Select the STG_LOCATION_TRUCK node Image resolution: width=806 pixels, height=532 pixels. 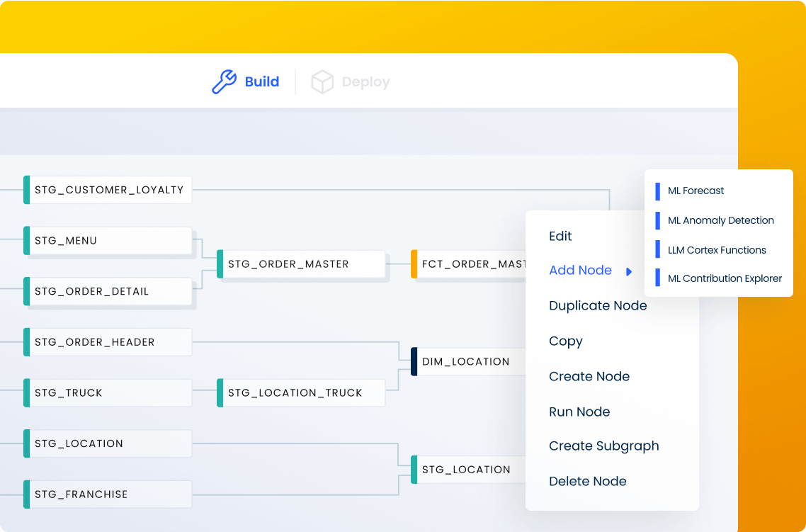tap(301, 393)
